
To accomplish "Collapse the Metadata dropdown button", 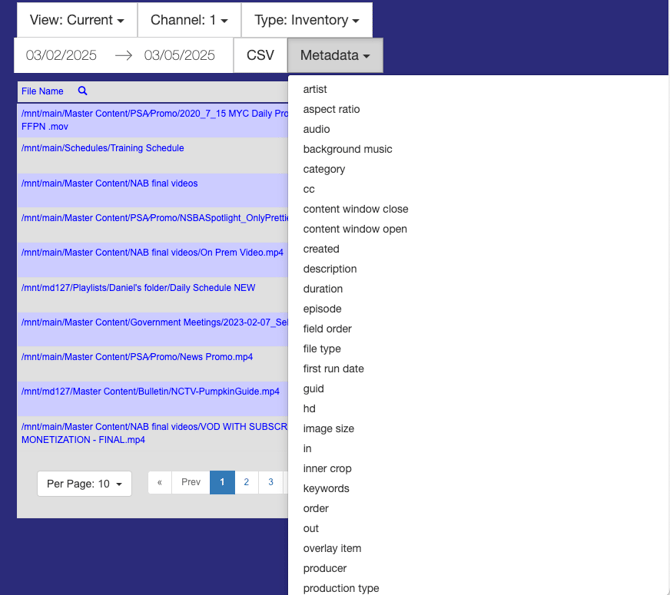I will click(x=335, y=56).
